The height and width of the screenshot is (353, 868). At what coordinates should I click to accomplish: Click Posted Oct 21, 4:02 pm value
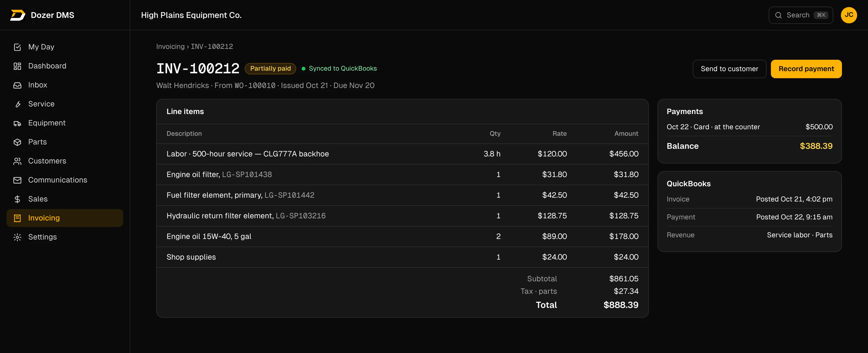pyautogui.click(x=794, y=199)
